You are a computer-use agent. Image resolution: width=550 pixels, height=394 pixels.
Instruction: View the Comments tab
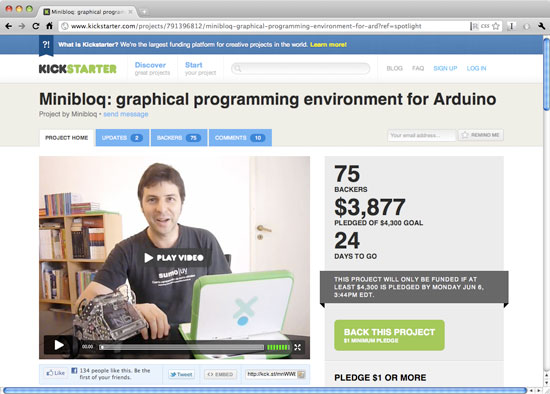[x=240, y=138]
